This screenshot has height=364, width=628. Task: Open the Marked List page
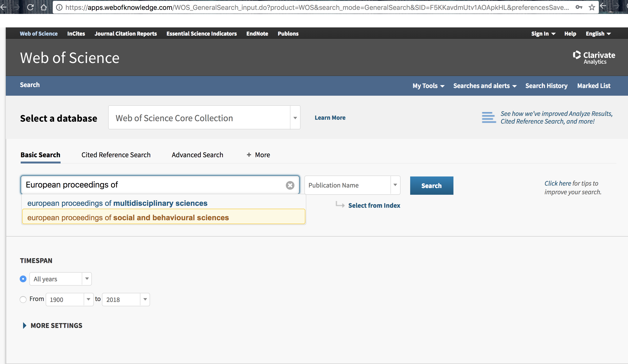click(x=594, y=86)
